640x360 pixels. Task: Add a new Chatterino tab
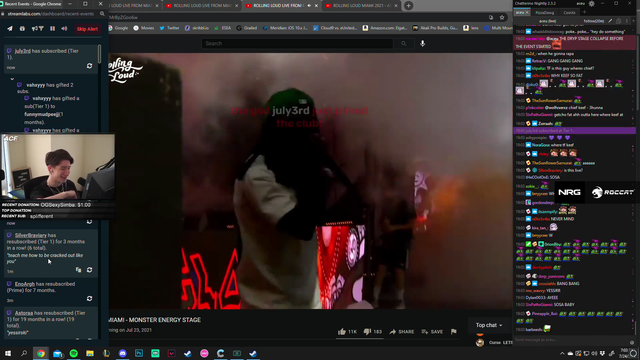[584, 12]
